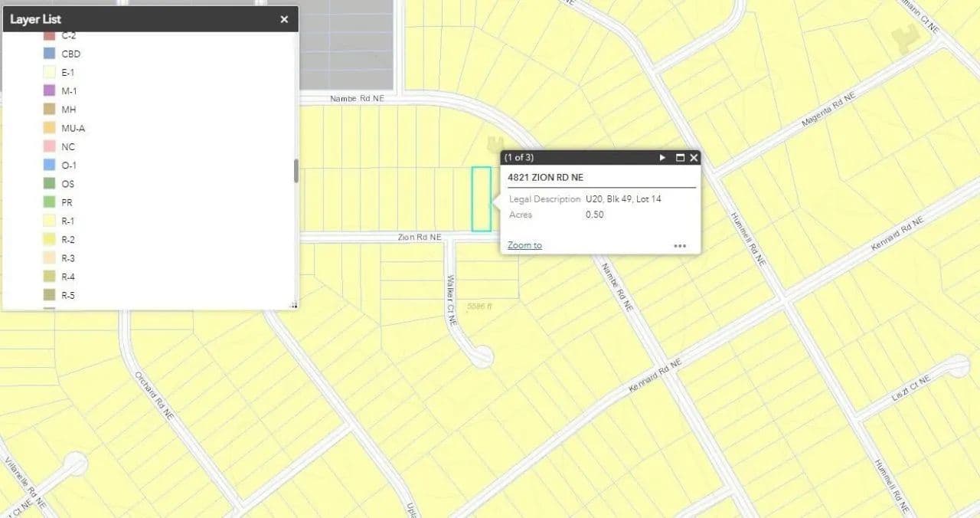Click the MU-A zoning legend label
Viewport: 980px width, 518px height.
point(73,128)
